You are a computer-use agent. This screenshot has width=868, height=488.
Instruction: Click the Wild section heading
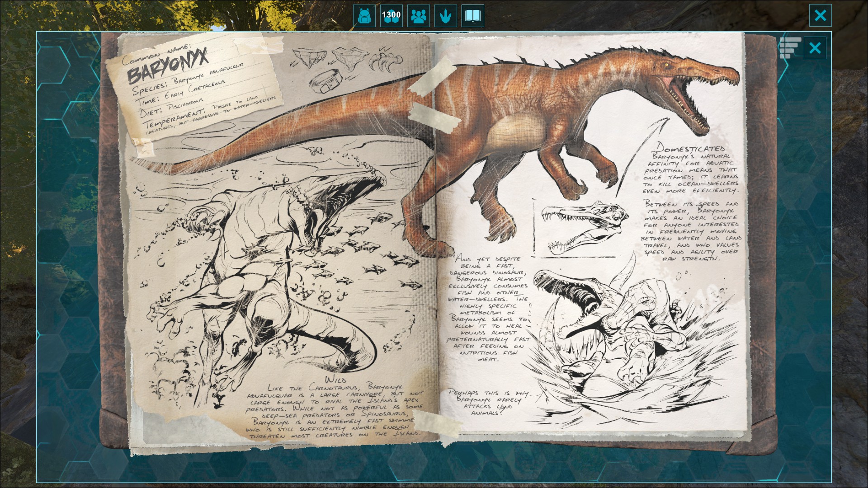(335, 380)
